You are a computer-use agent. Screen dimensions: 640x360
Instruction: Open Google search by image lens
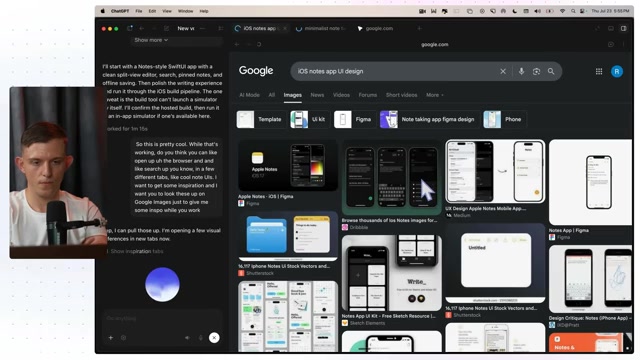pos(536,71)
